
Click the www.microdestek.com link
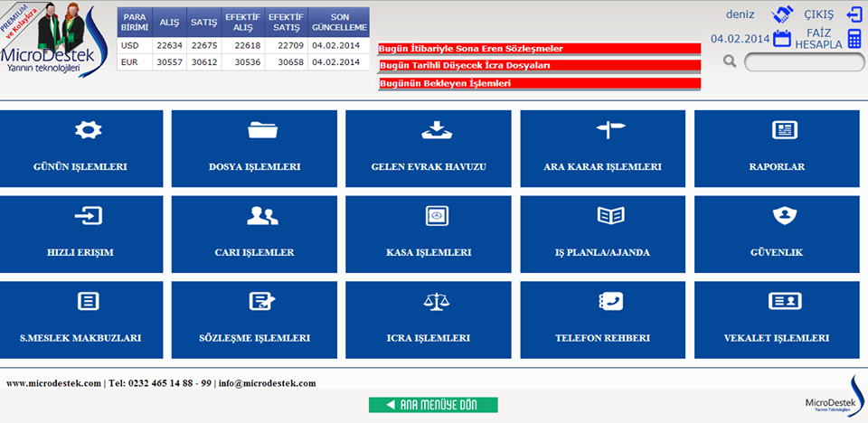point(53,383)
